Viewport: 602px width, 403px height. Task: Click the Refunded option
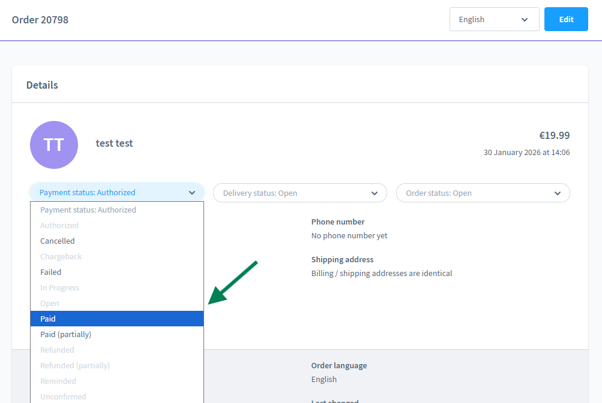pos(57,350)
